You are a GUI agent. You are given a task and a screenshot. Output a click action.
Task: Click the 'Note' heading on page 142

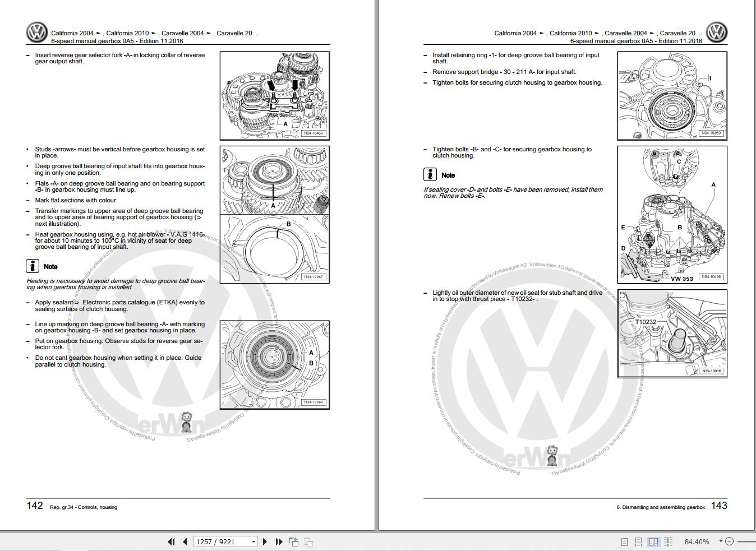pos(50,267)
